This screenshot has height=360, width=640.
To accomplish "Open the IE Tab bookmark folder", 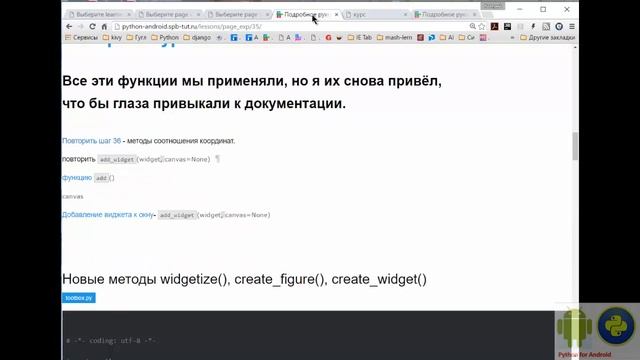I will pos(360,38).
